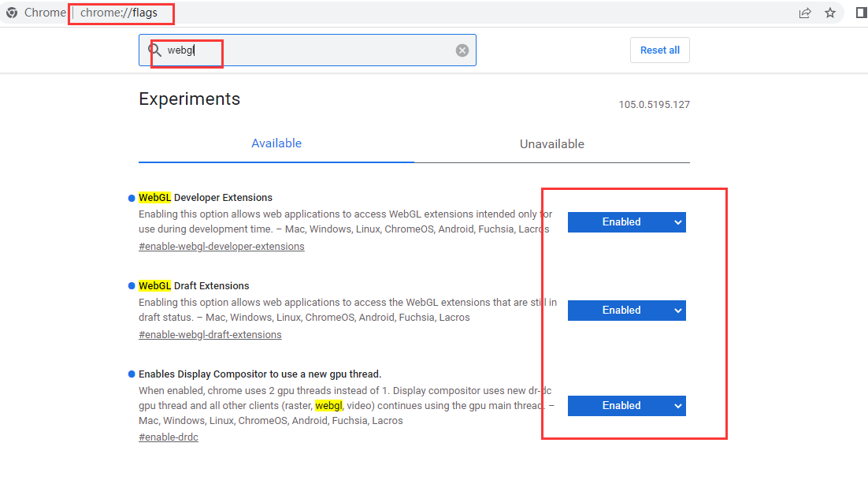This screenshot has width=868, height=480.
Task: Open #enable-webgl-developer-extensions link
Action: point(221,247)
